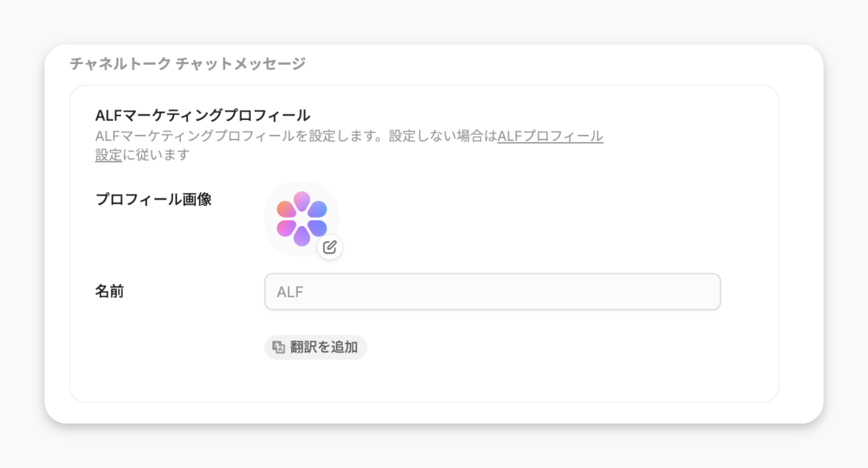The width and height of the screenshot is (868, 468).
Task: Select the ALF flower profile image
Action: click(302, 218)
